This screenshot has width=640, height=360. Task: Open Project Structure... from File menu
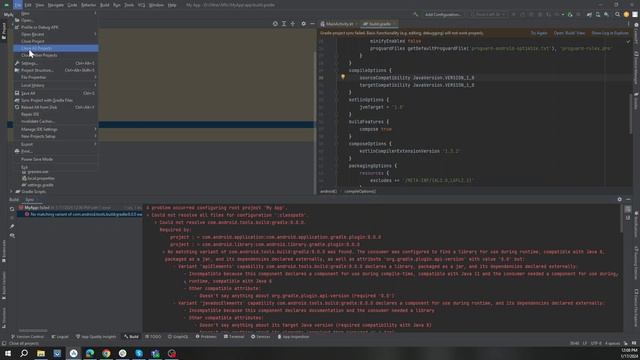(56, 70)
